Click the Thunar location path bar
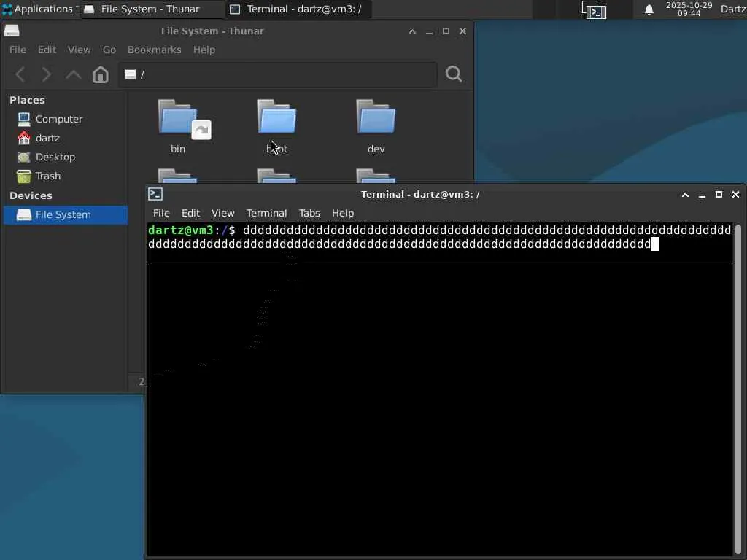The image size is (747, 560). click(278, 74)
